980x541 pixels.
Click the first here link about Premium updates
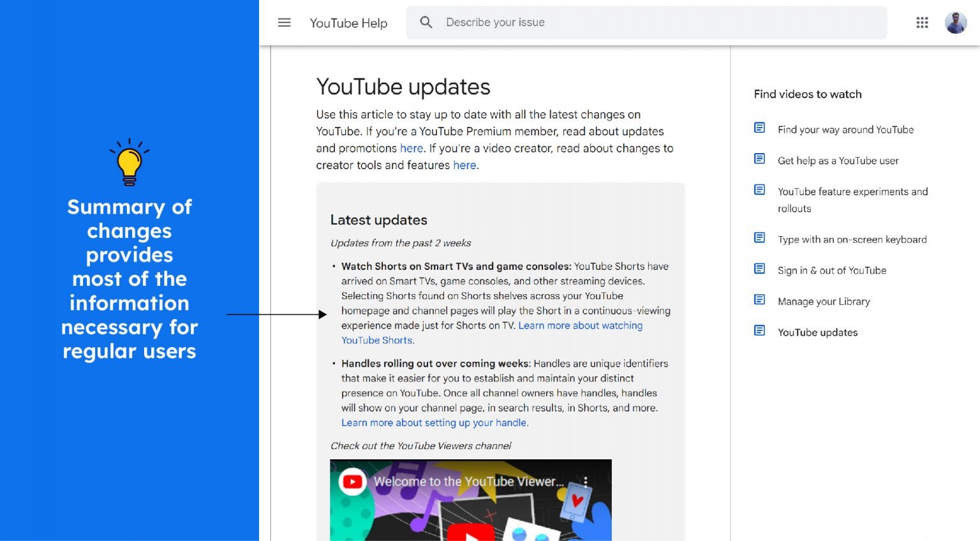412,148
